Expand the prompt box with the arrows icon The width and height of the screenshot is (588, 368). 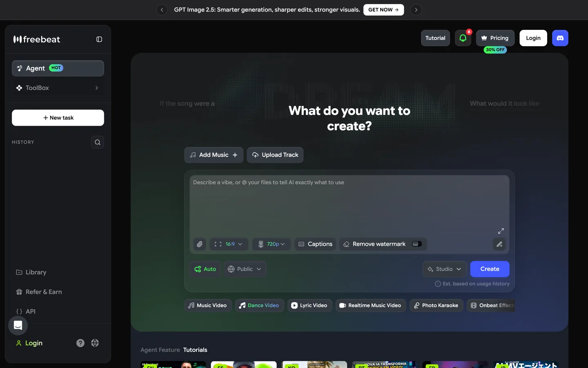coord(501,231)
